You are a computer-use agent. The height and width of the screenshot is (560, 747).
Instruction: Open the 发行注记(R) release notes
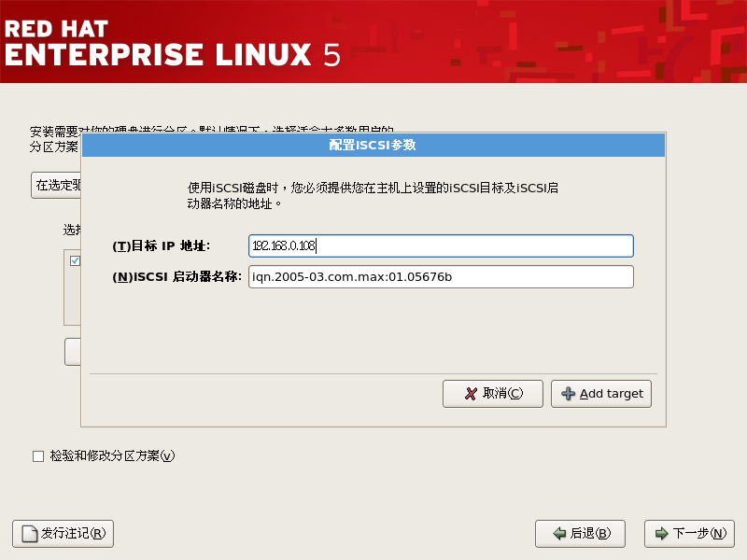coord(63,533)
